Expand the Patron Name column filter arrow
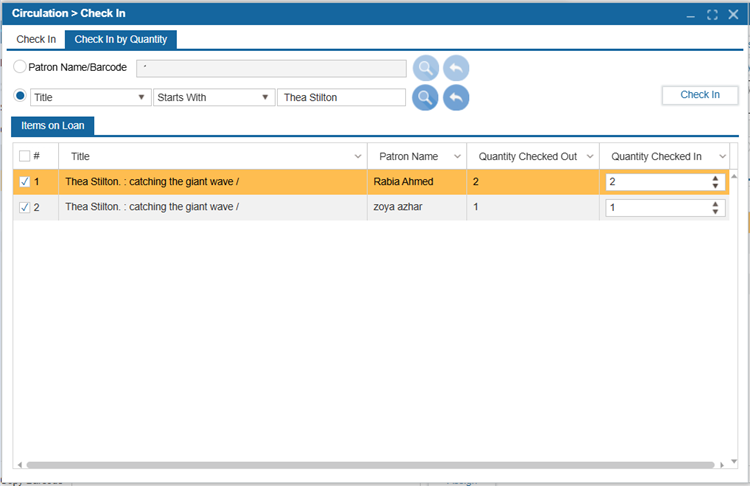The width and height of the screenshot is (750, 486). (x=457, y=157)
